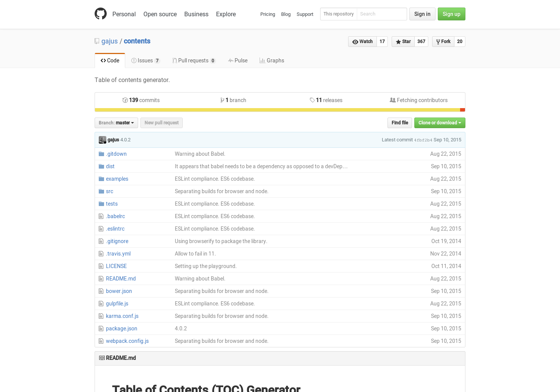Click the releases tag icon

pyautogui.click(x=313, y=100)
